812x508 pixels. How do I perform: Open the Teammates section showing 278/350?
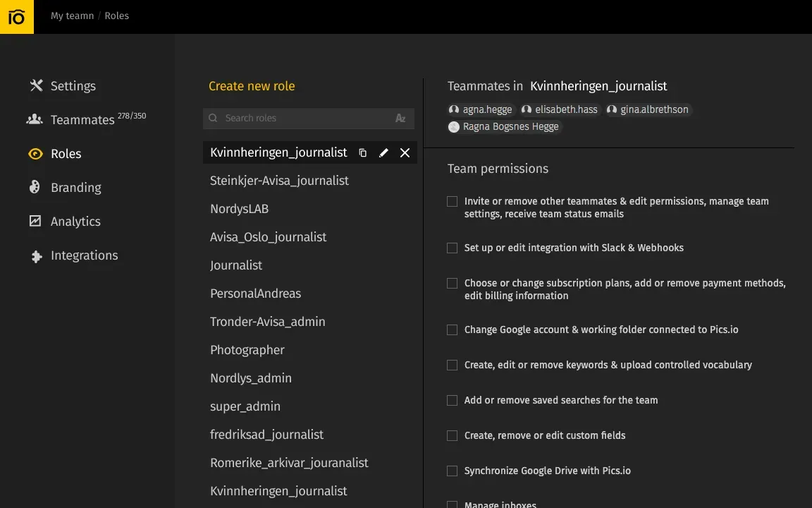click(x=82, y=120)
